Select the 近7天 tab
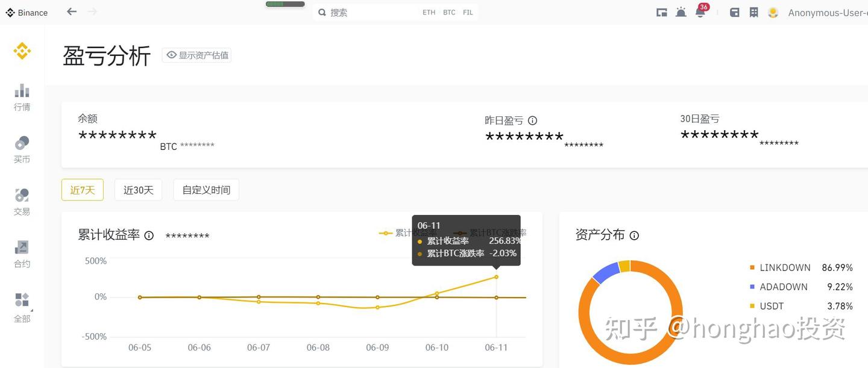Screen dimensions: 868x368 click(83, 190)
